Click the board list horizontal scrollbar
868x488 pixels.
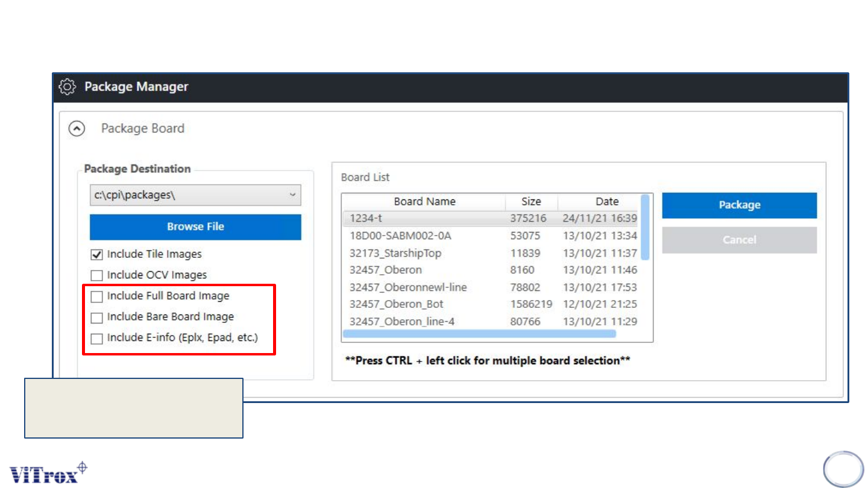pyautogui.click(x=479, y=333)
